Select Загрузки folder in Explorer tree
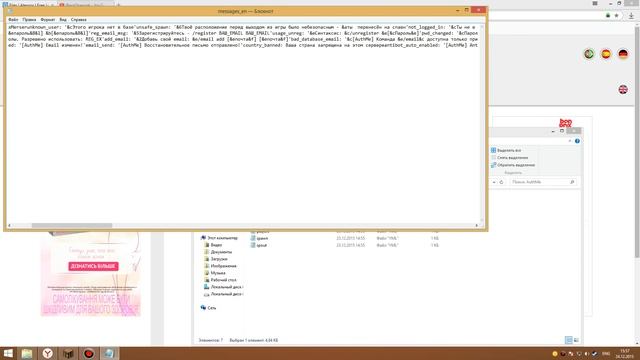The image size is (640, 360). pos(216,259)
